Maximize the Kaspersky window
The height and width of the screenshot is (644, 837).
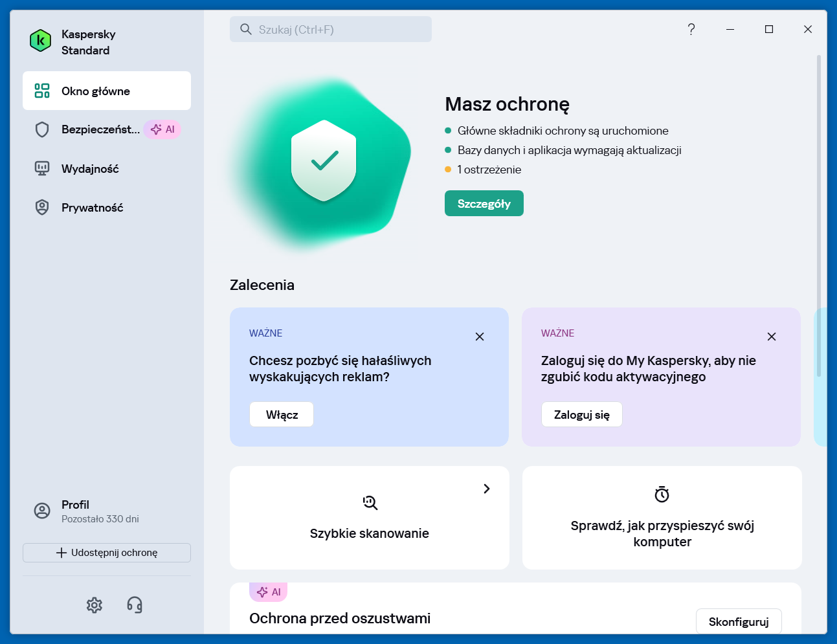(x=769, y=29)
